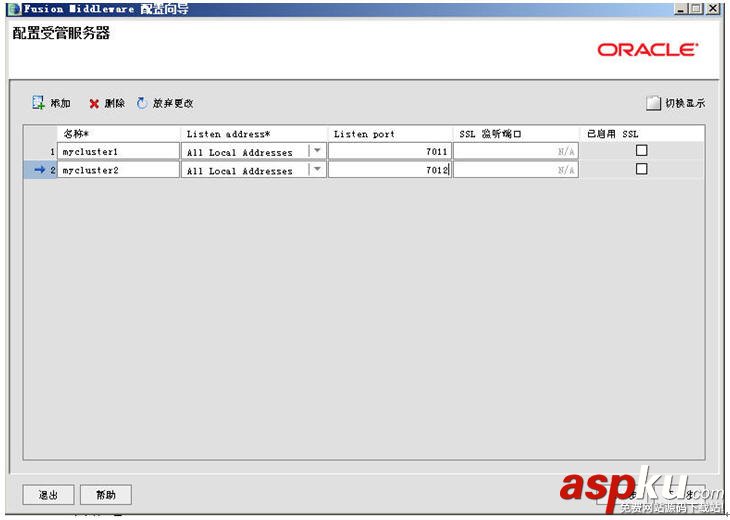
Task: Click SSL listen port field of mycluster1
Action: coord(516,151)
